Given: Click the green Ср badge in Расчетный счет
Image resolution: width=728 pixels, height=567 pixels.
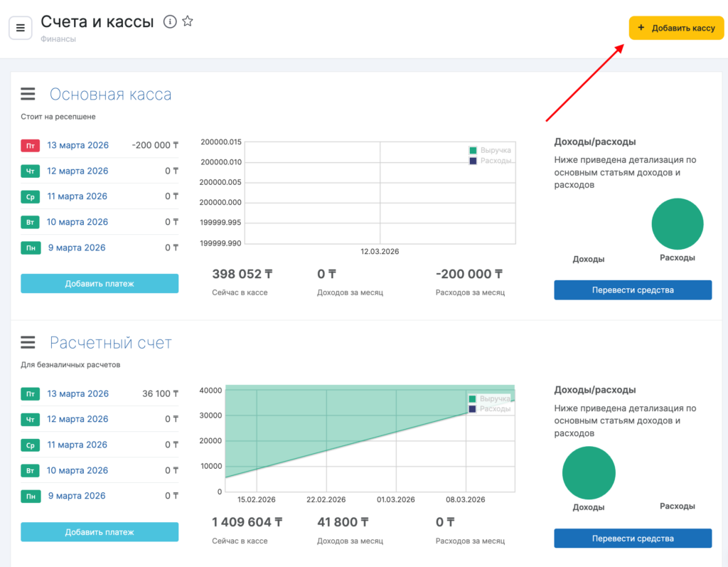Looking at the screenshot, I should tap(31, 445).
